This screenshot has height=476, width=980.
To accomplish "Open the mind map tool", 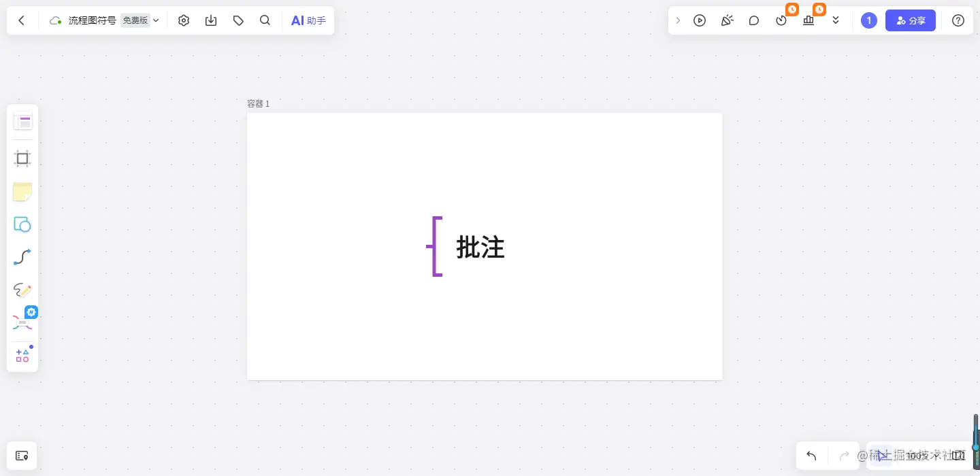I will (22, 322).
